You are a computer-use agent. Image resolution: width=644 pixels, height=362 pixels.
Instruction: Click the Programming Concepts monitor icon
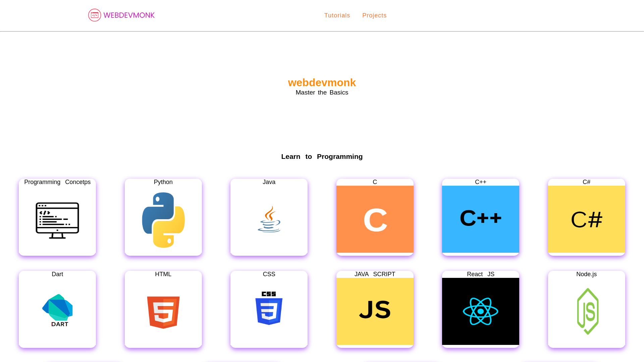[57, 220]
